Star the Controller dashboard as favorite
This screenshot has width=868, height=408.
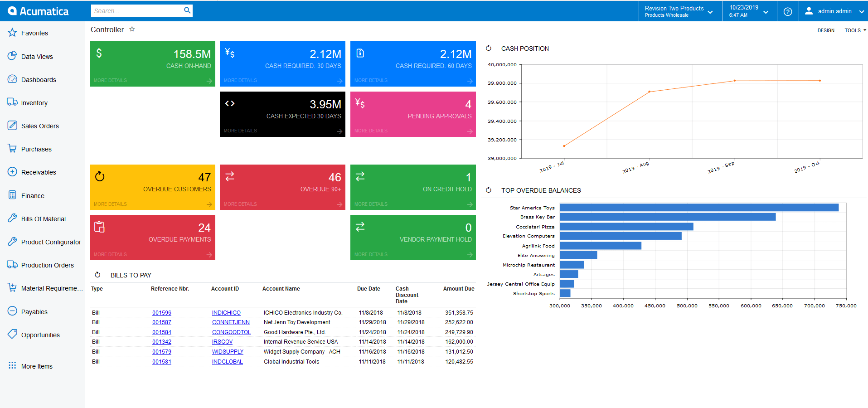[x=132, y=29]
